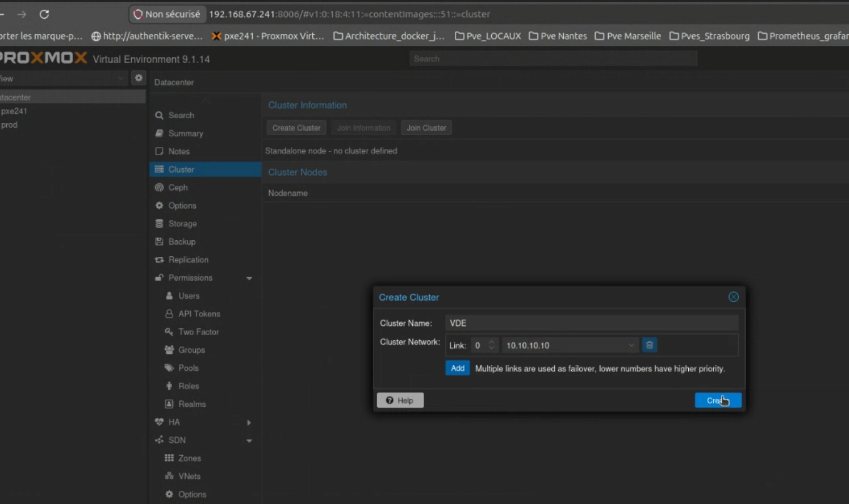The width and height of the screenshot is (849, 504).
Task: Click the Replication icon in menu
Action: tap(159, 260)
